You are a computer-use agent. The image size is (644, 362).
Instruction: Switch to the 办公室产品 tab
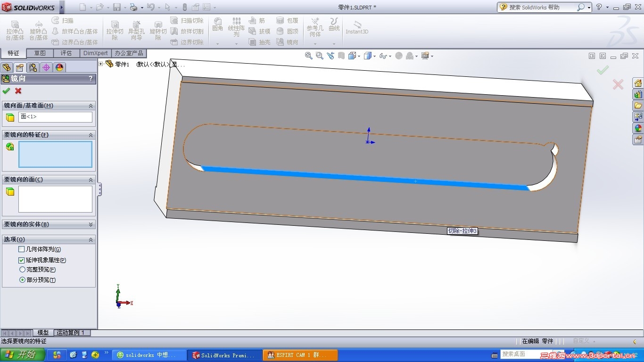click(x=129, y=53)
